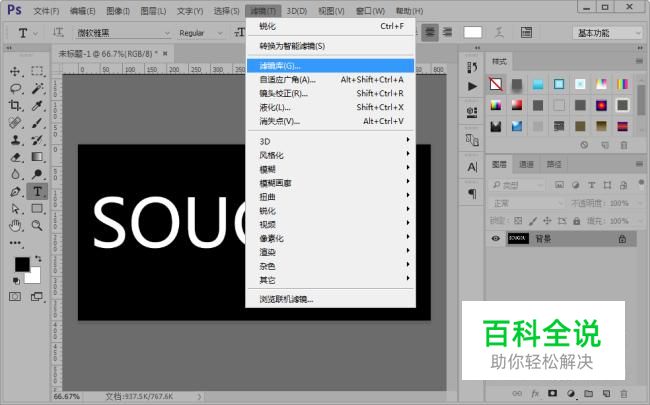Screen dimensions: 650x405
Task: Choose 浏览联机滤镜... menu entry
Action: pos(331,299)
